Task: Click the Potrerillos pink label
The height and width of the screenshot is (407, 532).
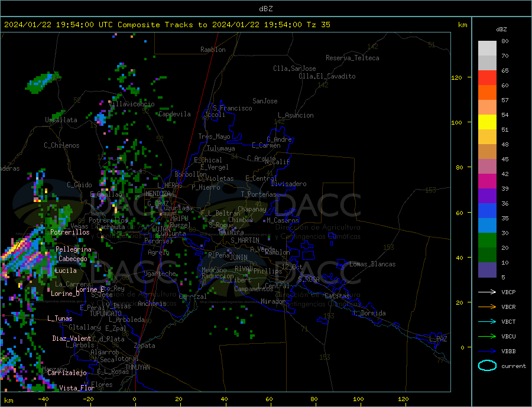Action: click(70, 232)
